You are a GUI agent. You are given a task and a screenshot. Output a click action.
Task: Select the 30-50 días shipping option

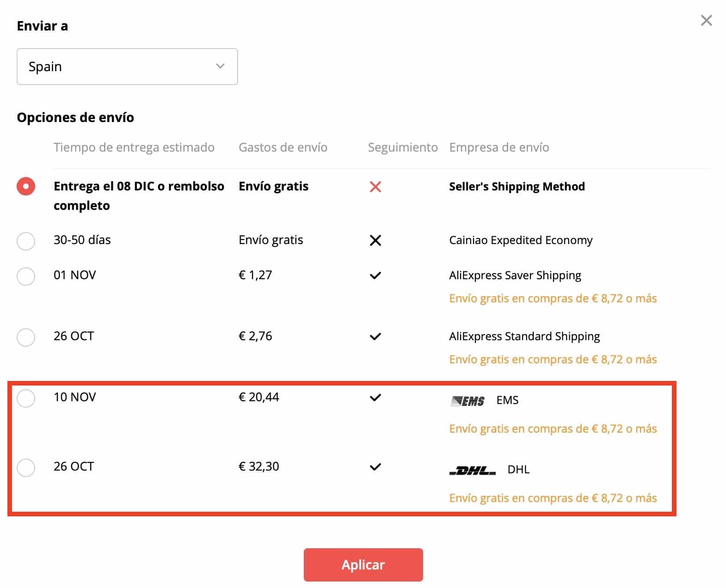[26, 241]
